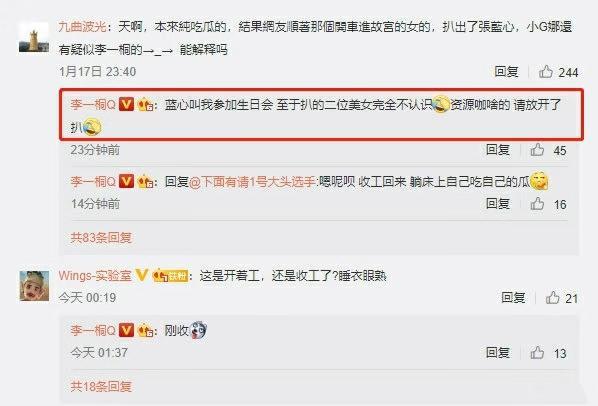Open 李一桐Q username in highlighted reply
The height and width of the screenshot is (406, 598).
[x=93, y=104]
